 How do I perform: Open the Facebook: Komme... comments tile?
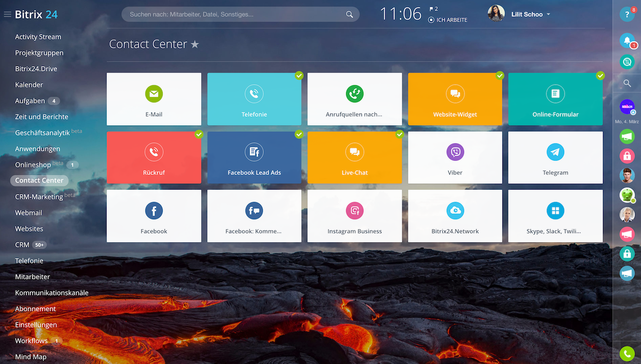[x=254, y=216]
